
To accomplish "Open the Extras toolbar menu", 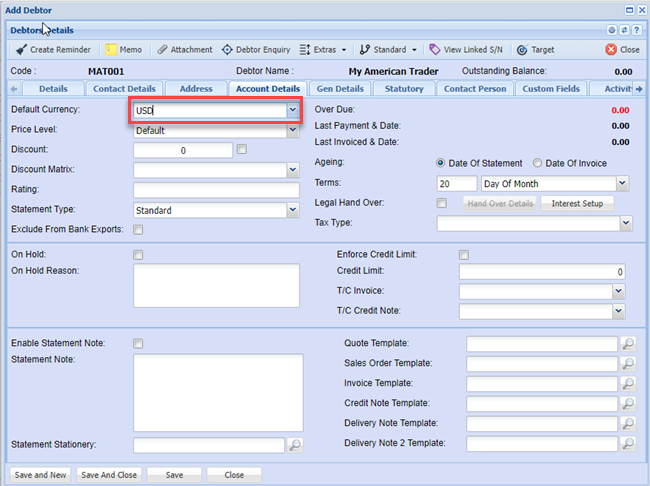I will coord(324,49).
